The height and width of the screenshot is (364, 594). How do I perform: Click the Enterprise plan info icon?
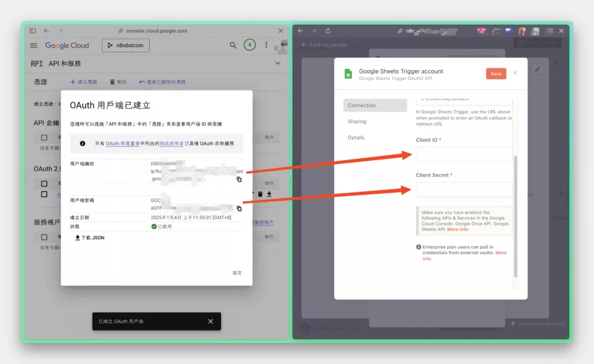419,247
